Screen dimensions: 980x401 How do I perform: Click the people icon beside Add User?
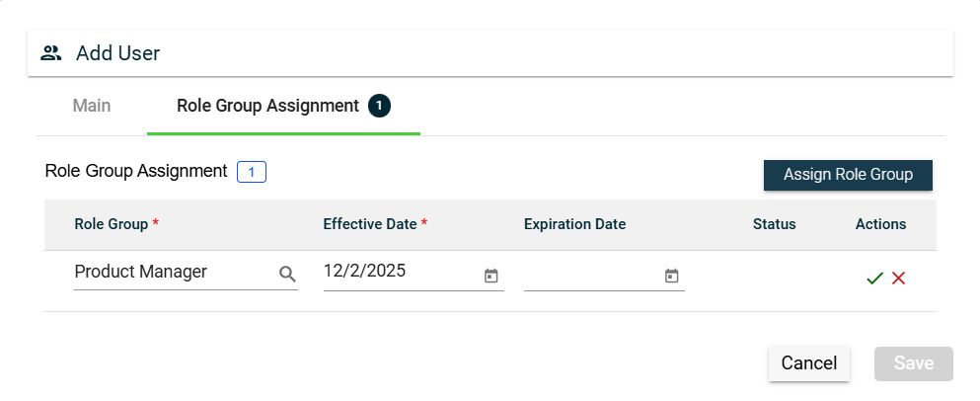pyautogui.click(x=51, y=53)
